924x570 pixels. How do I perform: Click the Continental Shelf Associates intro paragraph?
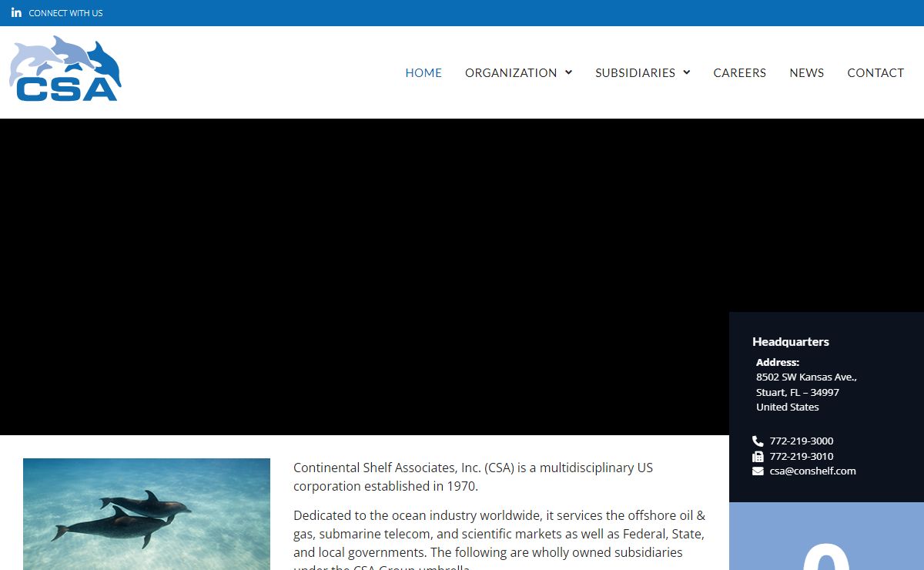tap(473, 477)
